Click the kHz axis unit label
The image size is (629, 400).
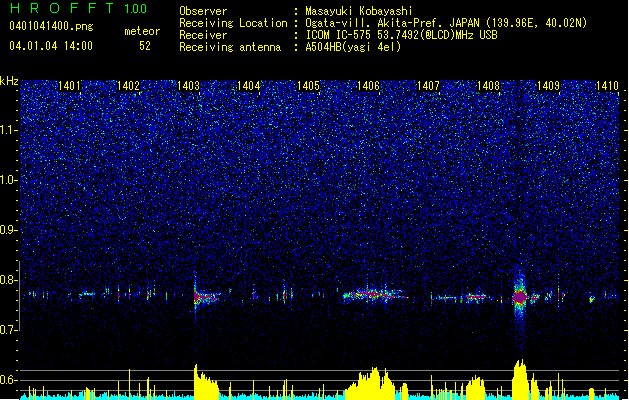coord(9,81)
